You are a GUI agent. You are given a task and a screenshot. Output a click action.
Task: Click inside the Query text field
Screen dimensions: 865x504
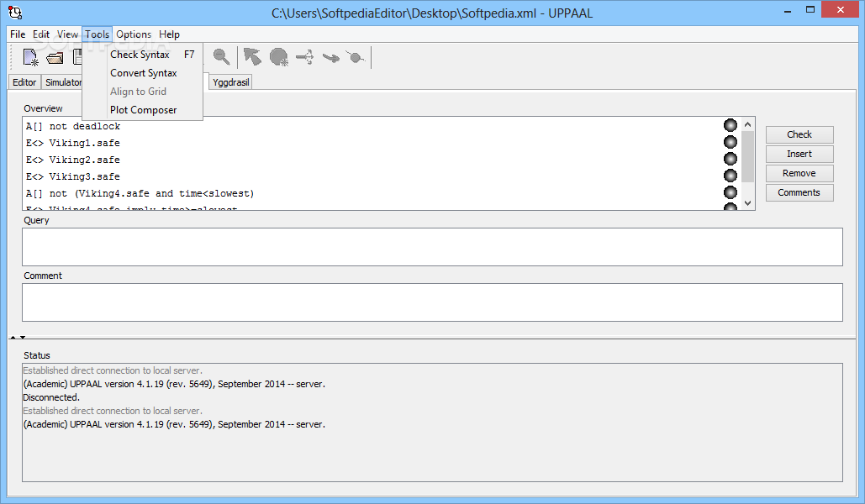pos(432,247)
